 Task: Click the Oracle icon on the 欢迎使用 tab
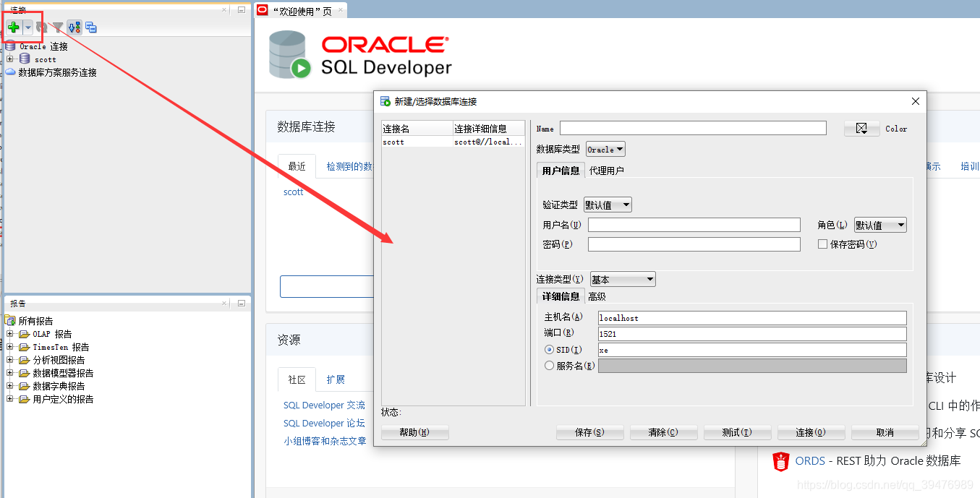point(263,10)
